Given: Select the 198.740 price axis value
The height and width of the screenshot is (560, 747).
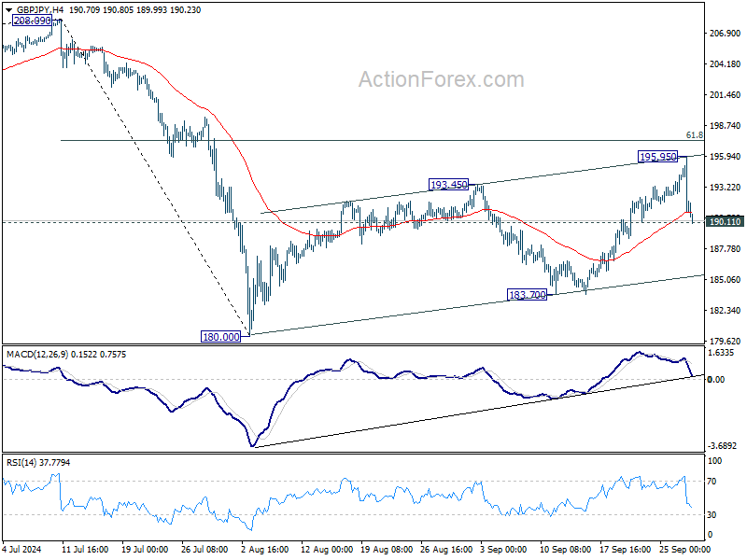Looking at the screenshot, I should pyautogui.click(x=726, y=126).
